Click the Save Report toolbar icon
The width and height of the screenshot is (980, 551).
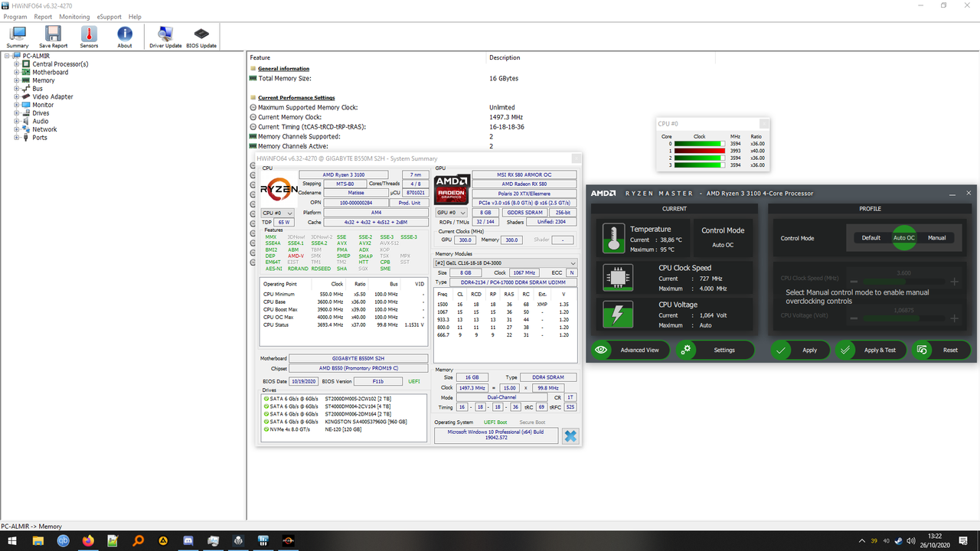click(x=53, y=36)
